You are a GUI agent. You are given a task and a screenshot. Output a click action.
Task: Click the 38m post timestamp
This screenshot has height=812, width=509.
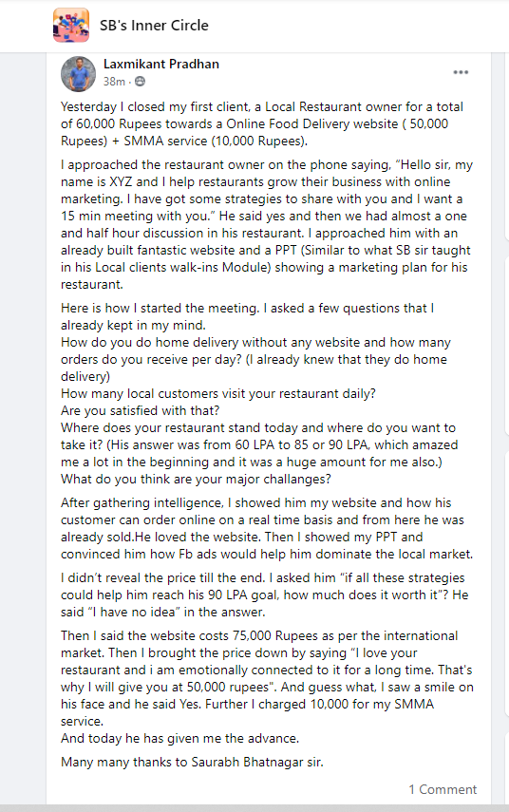[114, 82]
